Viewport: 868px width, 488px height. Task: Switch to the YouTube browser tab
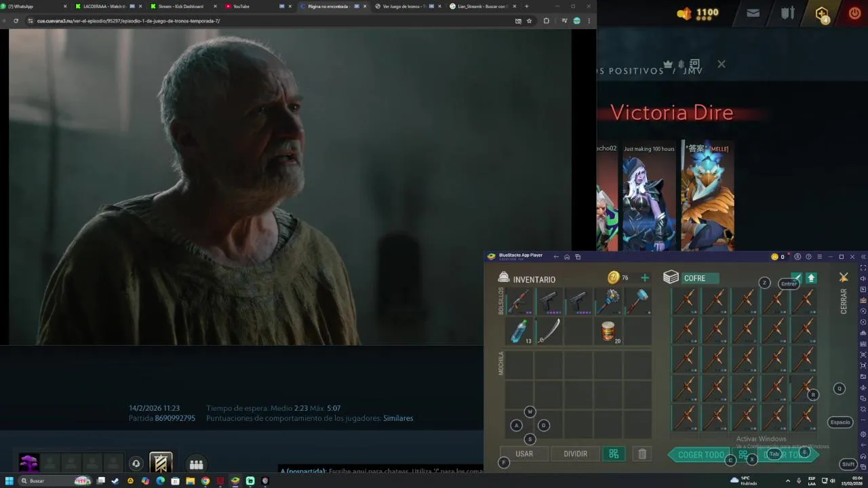[258, 6]
